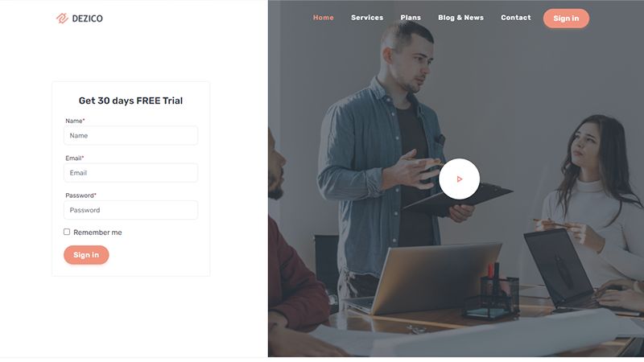Click the Password* field label

(x=81, y=195)
